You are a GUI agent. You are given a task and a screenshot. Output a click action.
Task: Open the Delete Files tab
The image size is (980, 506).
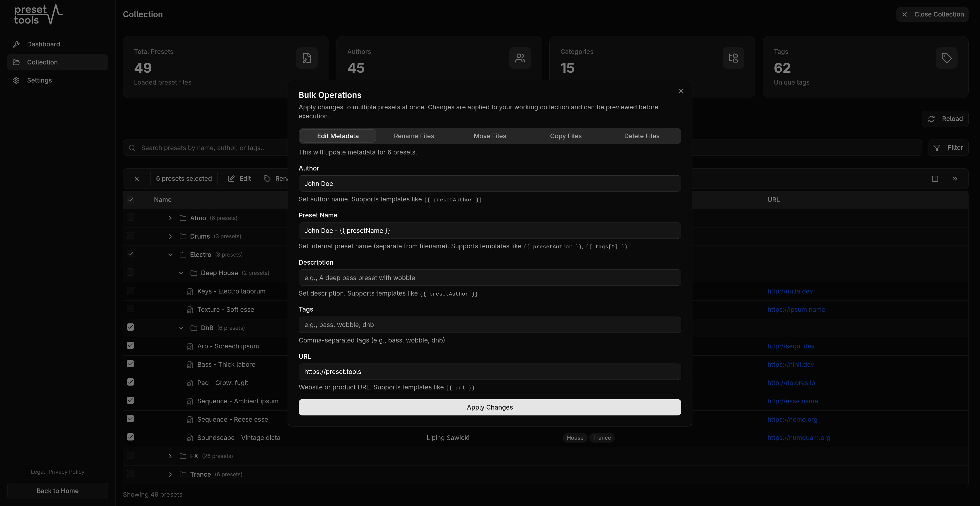(x=641, y=136)
